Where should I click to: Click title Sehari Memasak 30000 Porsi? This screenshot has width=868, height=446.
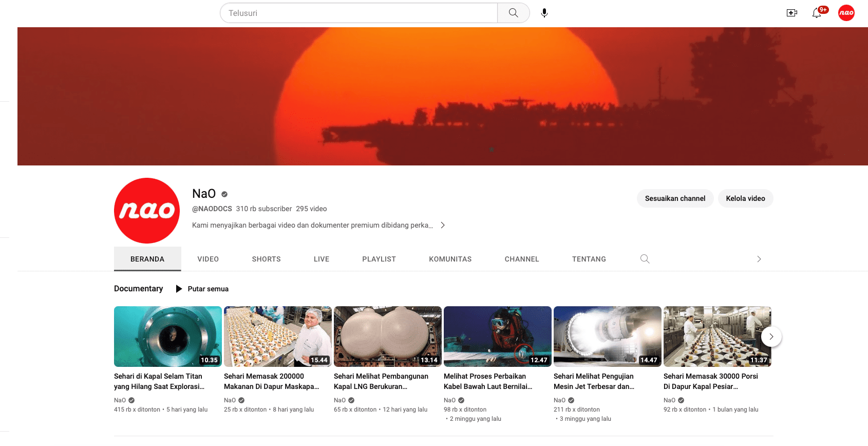[x=711, y=381]
